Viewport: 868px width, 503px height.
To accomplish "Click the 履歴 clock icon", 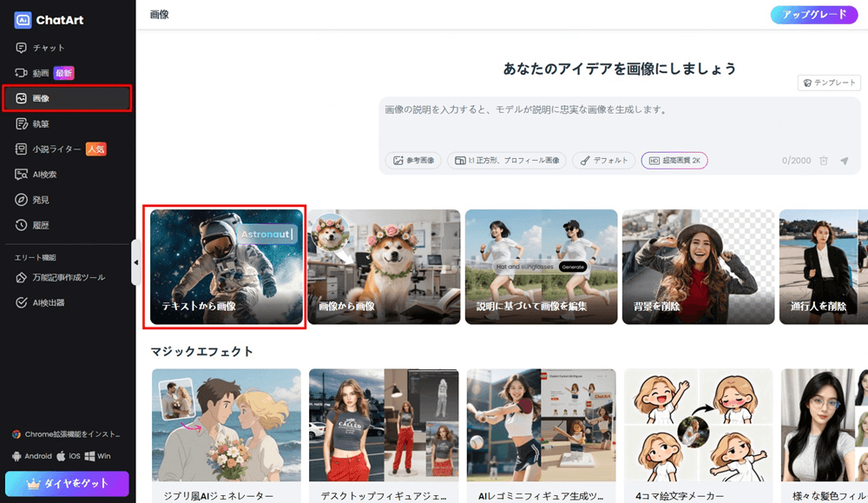I will point(21,225).
